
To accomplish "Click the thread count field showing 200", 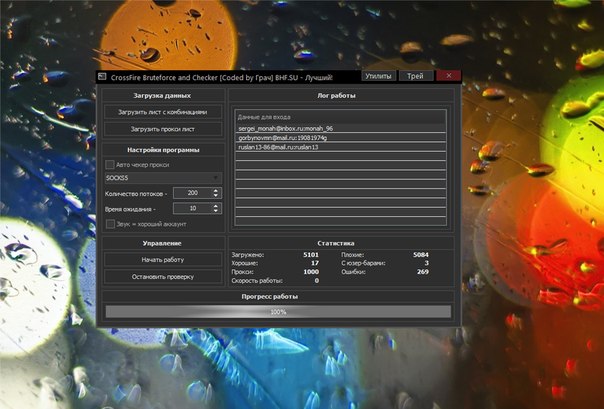I will tap(193, 193).
